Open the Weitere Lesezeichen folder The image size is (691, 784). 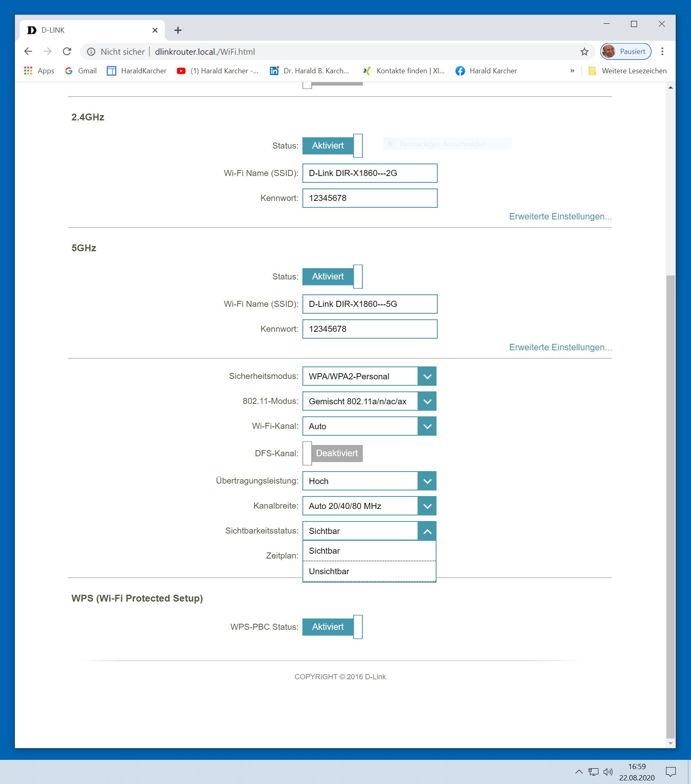click(627, 71)
